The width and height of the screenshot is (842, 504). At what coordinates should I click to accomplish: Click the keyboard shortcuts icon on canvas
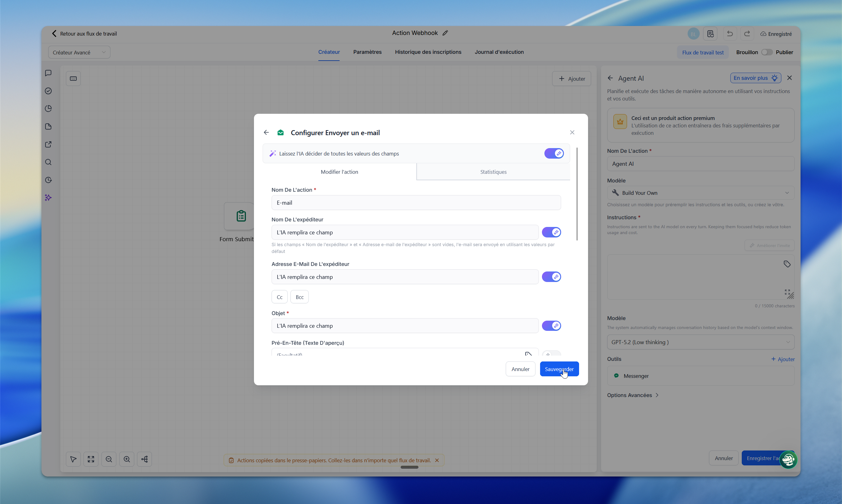73,79
